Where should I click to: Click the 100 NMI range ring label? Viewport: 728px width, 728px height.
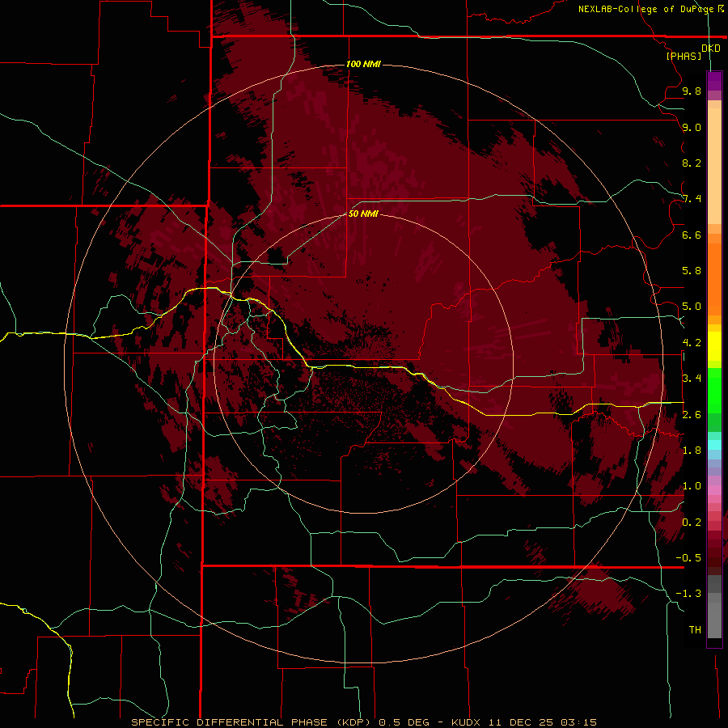pos(363,64)
